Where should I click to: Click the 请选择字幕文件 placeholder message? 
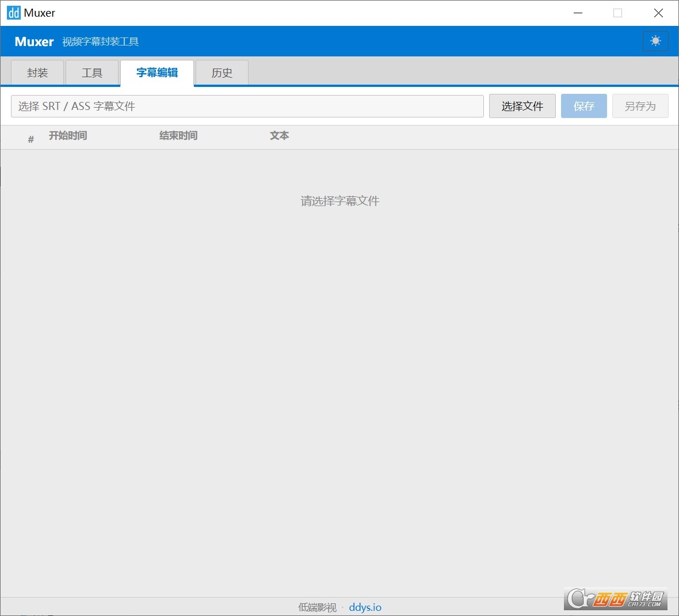(340, 201)
